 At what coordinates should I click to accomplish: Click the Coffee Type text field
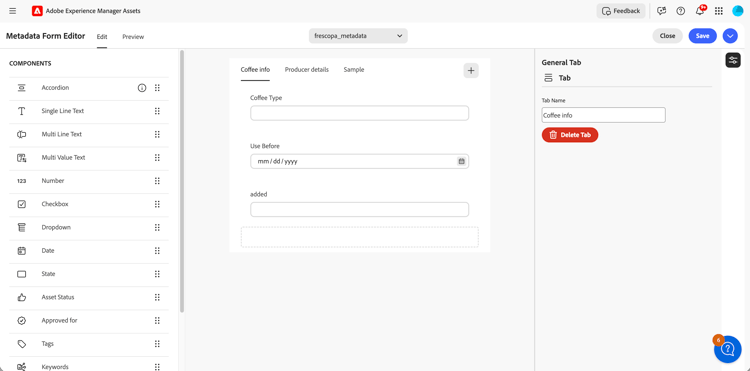[360, 113]
